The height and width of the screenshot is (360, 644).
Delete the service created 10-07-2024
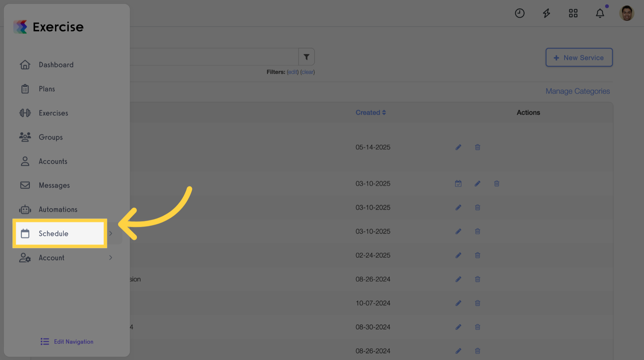[478, 303]
